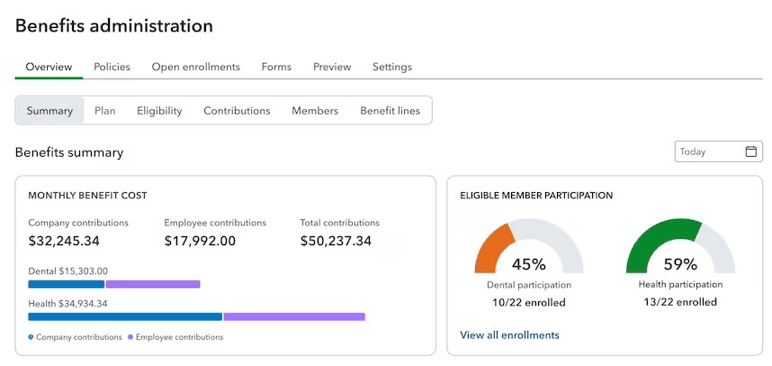
Task: Click the ELIGIBLE MEMBER PARTICIPATION card title
Action: pyautogui.click(x=536, y=196)
